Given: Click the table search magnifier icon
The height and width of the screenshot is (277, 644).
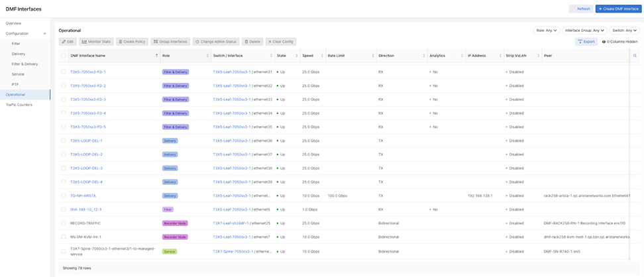Looking at the screenshot, I should pos(634,56).
